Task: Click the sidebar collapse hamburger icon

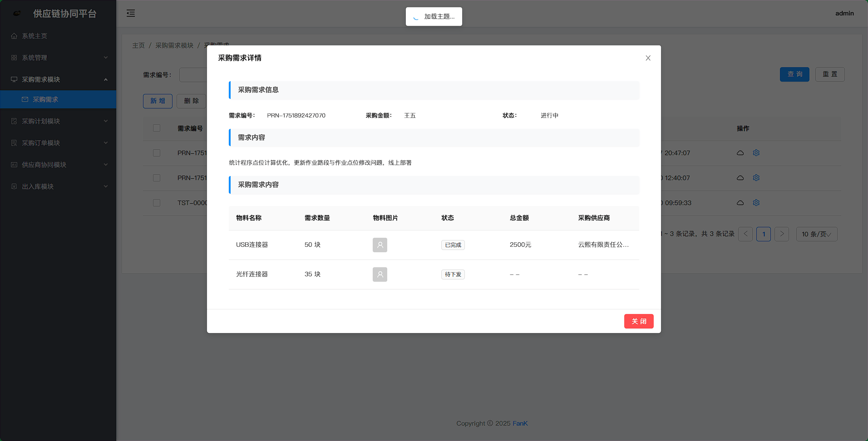Action: click(131, 13)
